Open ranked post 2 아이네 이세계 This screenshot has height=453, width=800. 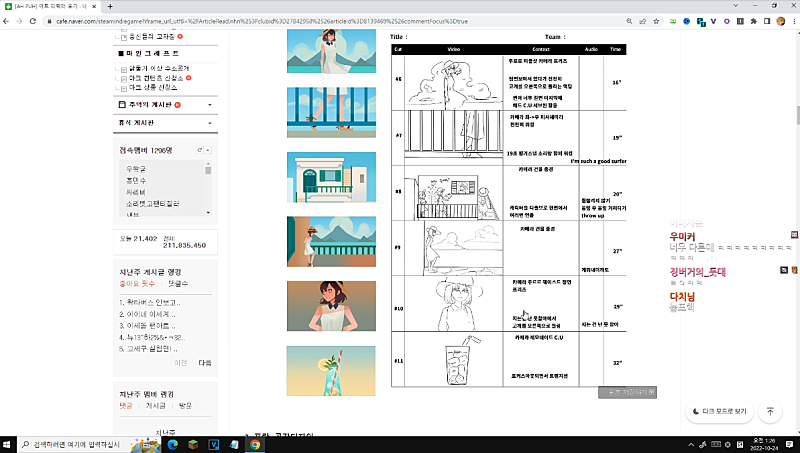click(x=147, y=314)
